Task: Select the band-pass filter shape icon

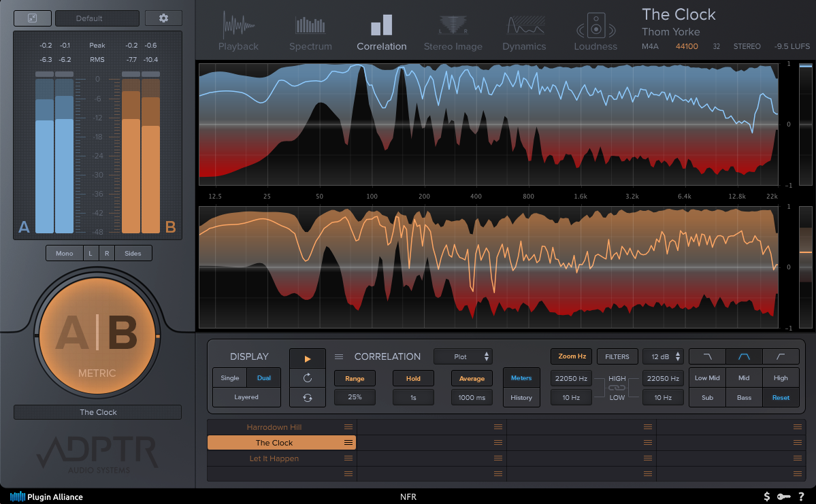Action: [x=744, y=356]
